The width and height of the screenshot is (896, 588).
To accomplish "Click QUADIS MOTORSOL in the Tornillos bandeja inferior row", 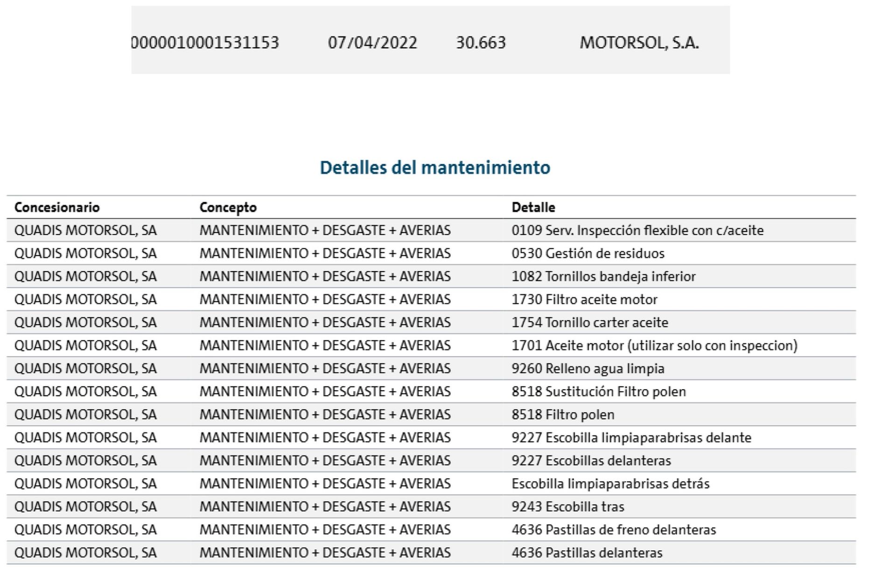I will tap(85, 276).
